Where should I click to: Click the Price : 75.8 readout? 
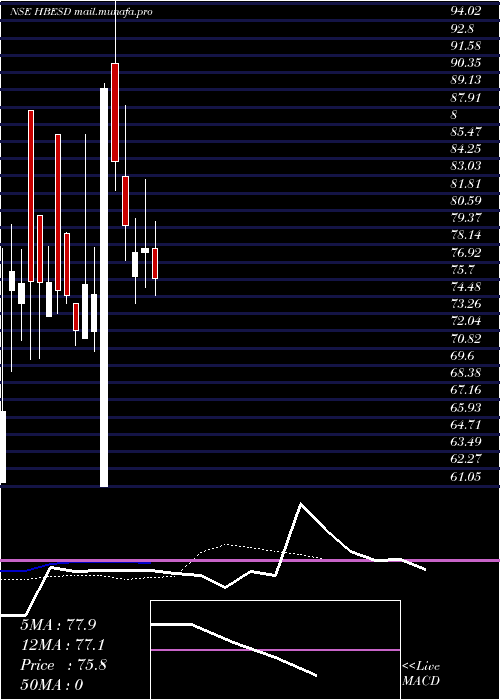63,665
